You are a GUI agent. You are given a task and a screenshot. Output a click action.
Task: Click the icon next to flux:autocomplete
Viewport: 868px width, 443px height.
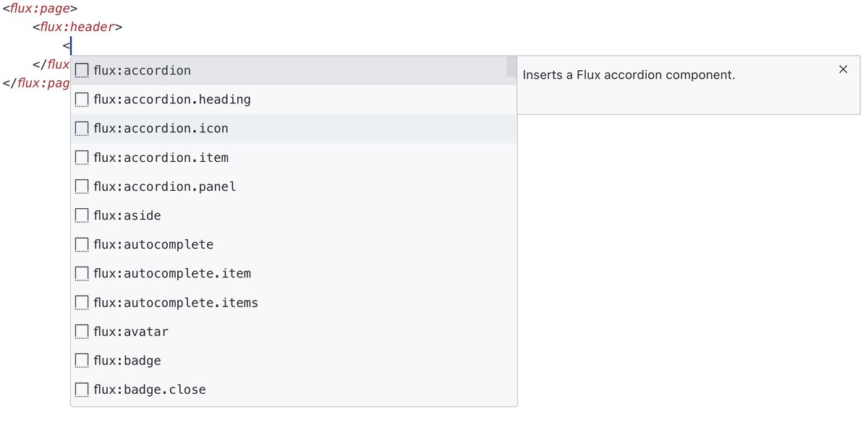82,244
